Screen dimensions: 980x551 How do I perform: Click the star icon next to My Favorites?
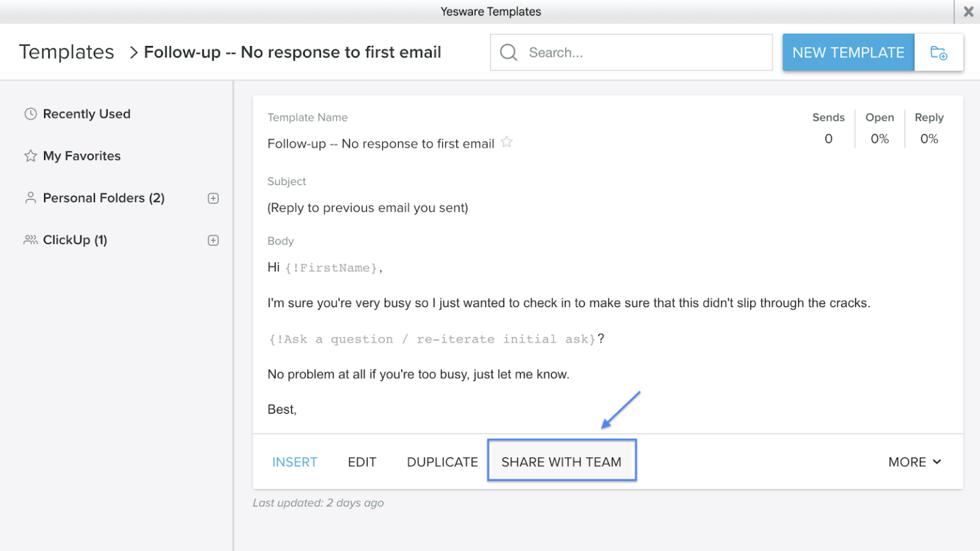(30, 155)
